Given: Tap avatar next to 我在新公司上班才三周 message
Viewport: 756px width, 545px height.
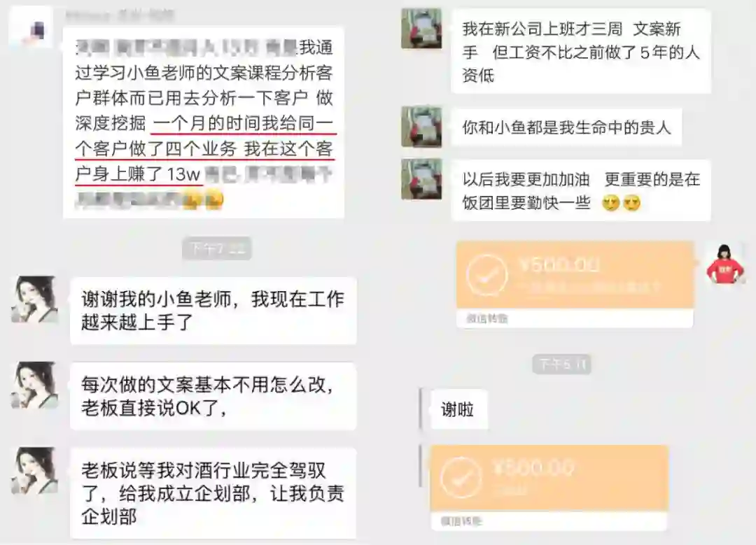Looking at the screenshot, I should pos(421,29).
